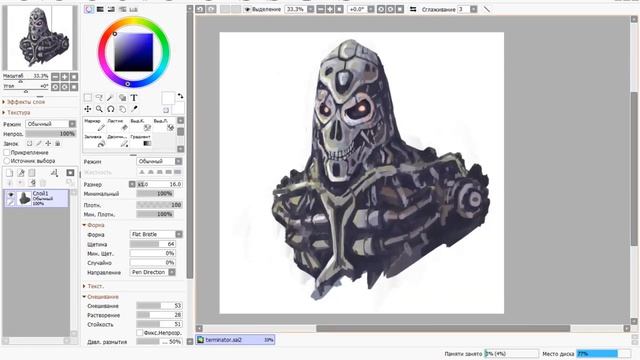Open the Flat Bristle shape dropdown
640x360 pixels.
(x=156, y=234)
